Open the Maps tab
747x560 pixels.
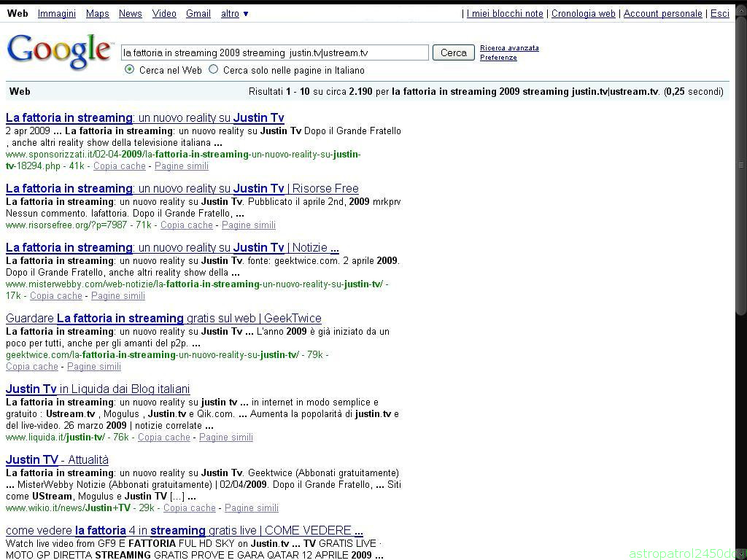[x=98, y=14]
